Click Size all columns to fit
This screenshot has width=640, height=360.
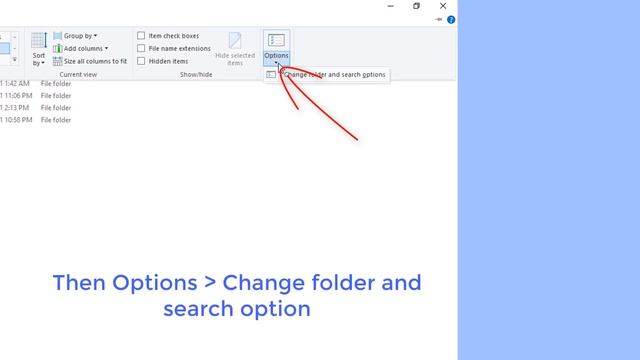click(x=90, y=61)
